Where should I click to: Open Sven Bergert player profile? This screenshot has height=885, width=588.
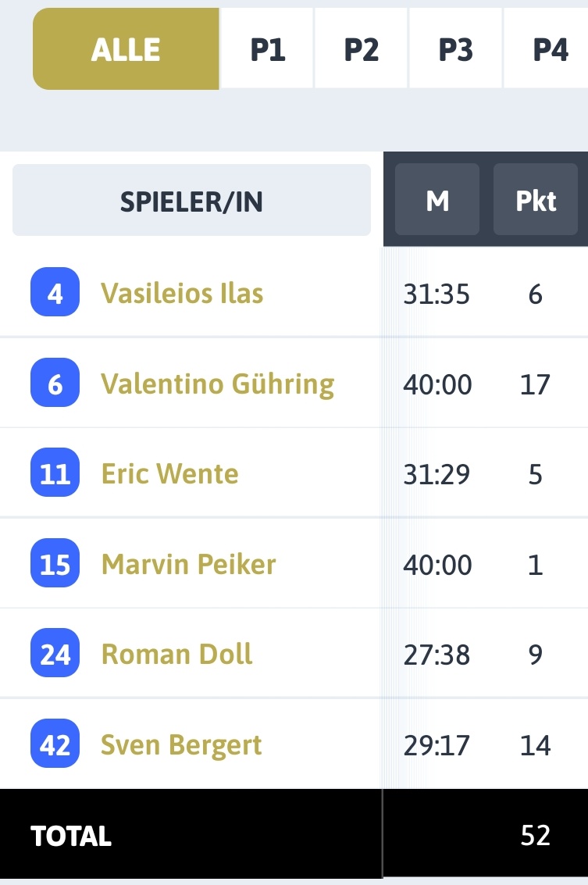pyautogui.click(x=181, y=745)
